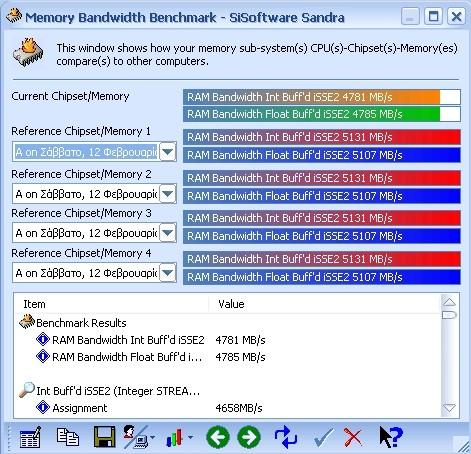Click the 4658MB/s value cell
The height and width of the screenshot is (454, 471).
click(x=239, y=408)
